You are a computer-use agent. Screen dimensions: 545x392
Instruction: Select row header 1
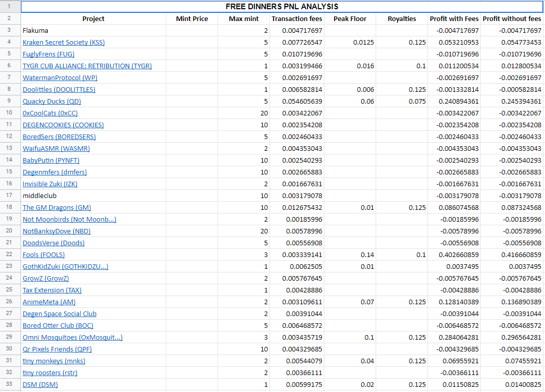(9, 6)
